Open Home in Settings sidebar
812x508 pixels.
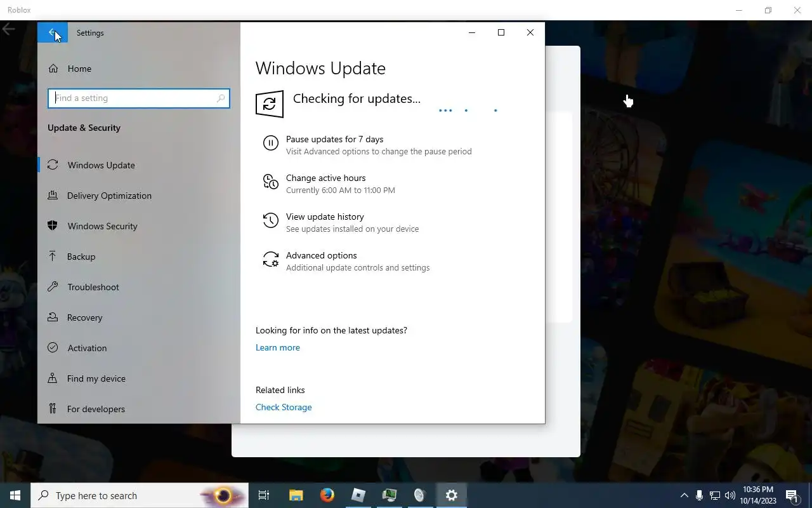pyautogui.click(x=139, y=69)
